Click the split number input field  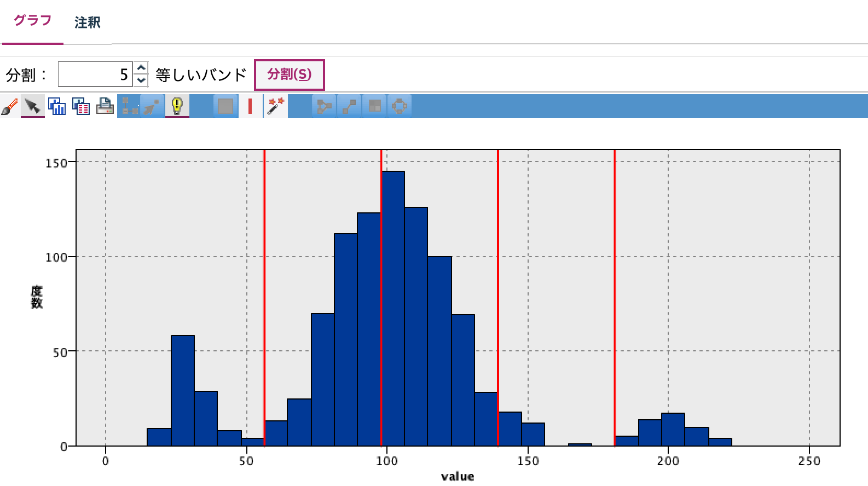coord(95,74)
